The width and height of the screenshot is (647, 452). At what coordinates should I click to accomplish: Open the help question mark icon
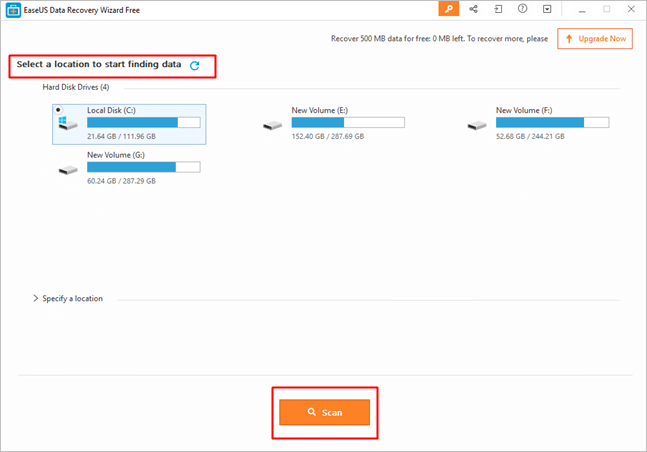pyautogui.click(x=523, y=9)
